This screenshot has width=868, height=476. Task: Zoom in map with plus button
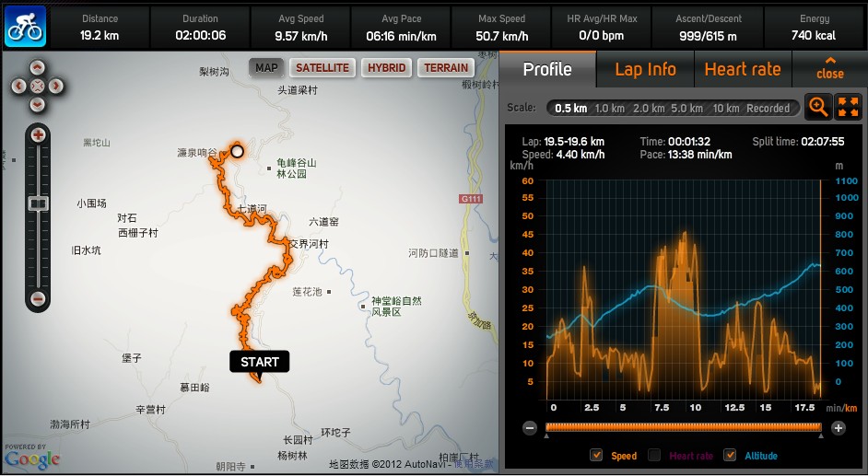(38, 135)
